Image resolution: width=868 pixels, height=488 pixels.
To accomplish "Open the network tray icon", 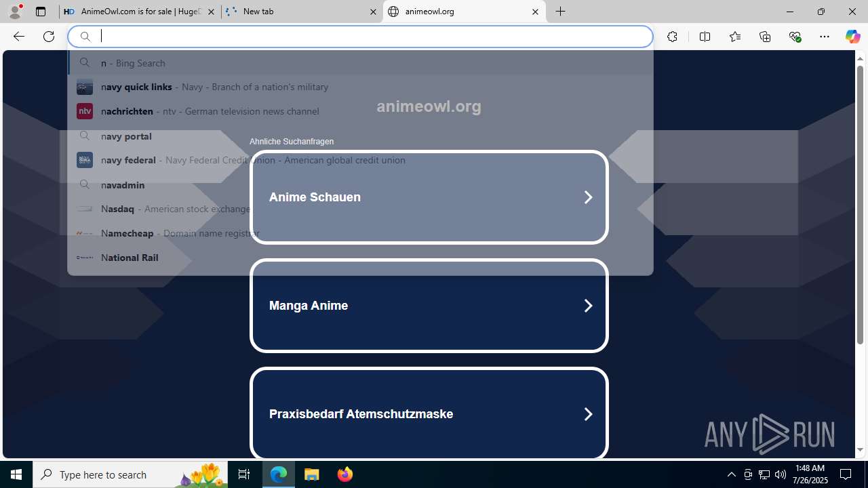I will tap(764, 474).
